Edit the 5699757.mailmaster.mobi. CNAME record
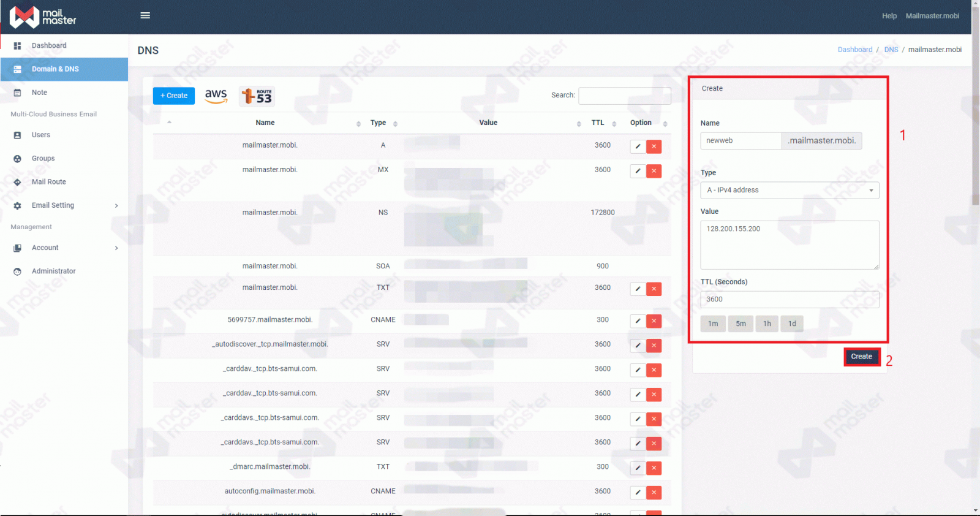Viewport: 980px width, 516px height. [x=638, y=321]
